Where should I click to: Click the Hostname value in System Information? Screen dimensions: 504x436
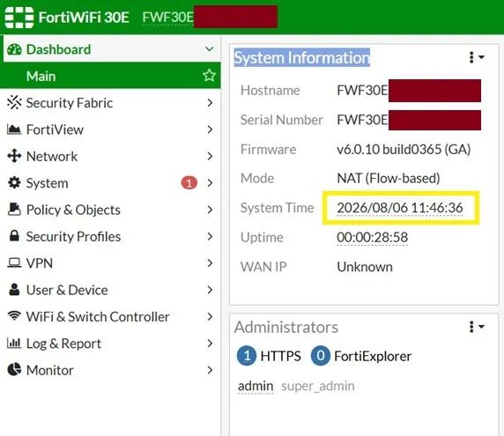tap(409, 91)
